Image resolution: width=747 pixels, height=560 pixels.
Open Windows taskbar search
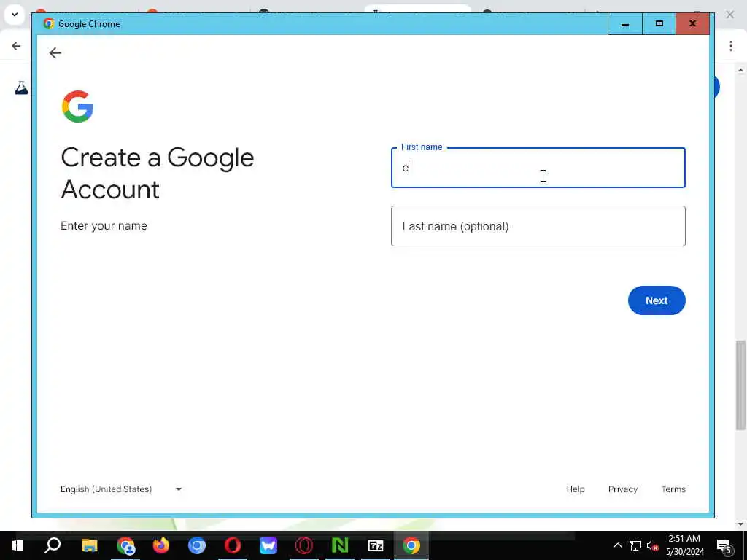click(x=53, y=545)
